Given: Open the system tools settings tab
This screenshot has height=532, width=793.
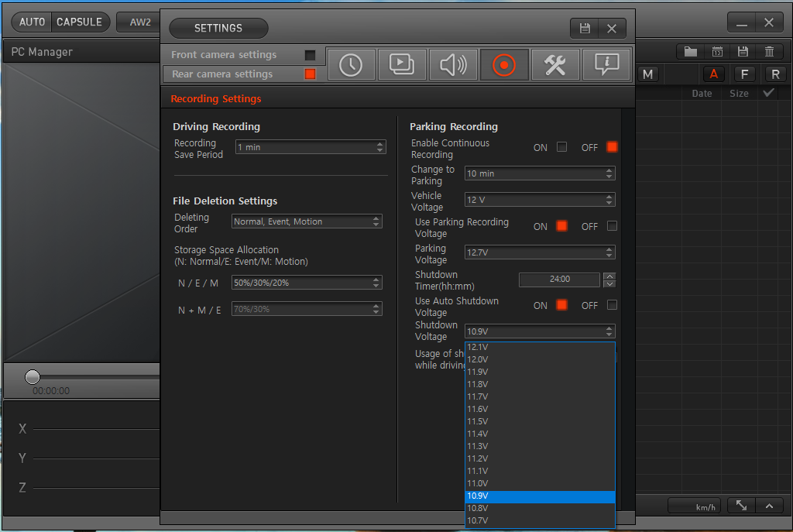Looking at the screenshot, I should [554, 65].
